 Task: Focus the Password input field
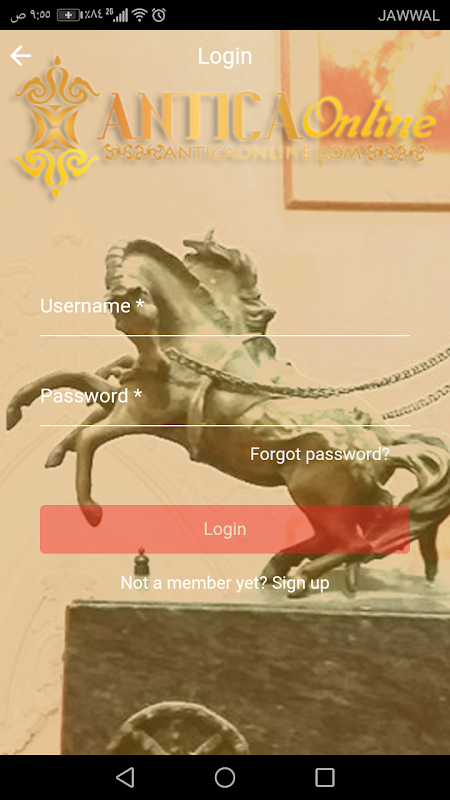(x=224, y=402)
